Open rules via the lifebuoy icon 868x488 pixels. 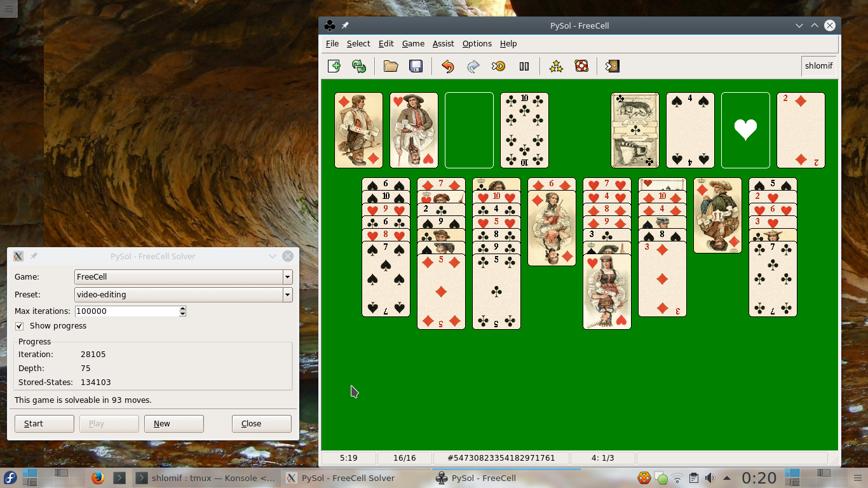[581, 66]
